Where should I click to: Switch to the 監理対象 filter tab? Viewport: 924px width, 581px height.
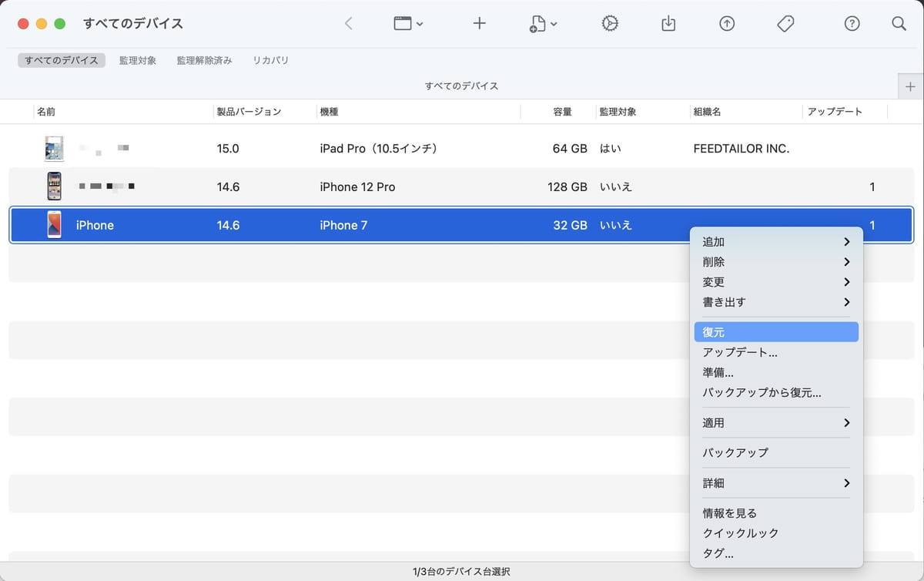coord(138,60)
